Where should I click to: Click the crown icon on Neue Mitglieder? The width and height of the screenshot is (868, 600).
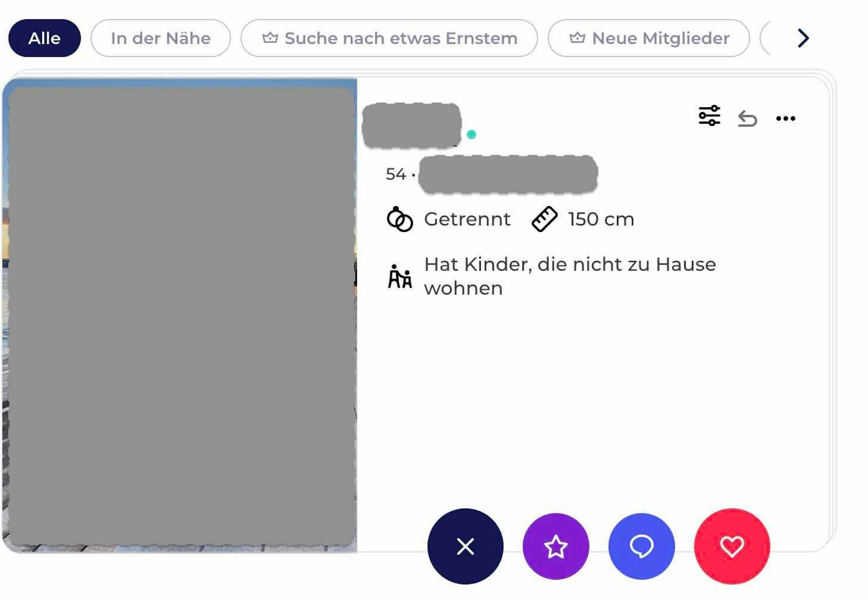577,38
